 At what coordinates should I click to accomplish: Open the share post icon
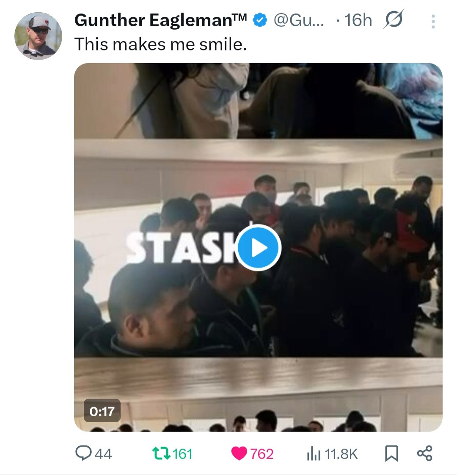pyautogui.click(x=424, y=454)
